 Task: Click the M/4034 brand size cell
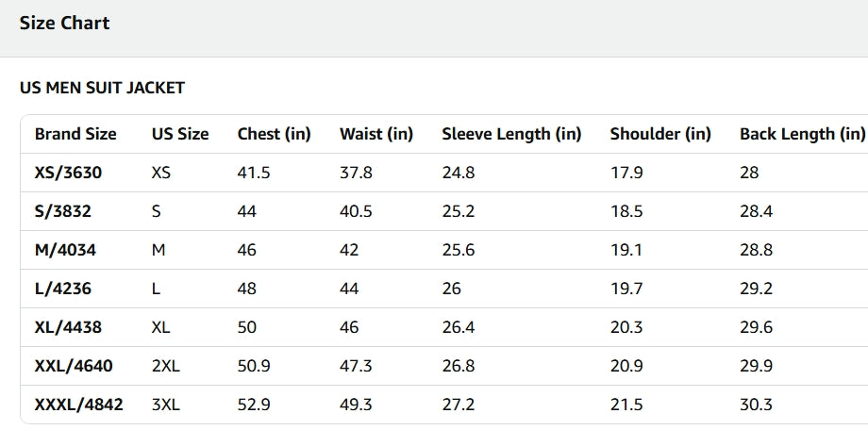[65, 250]
